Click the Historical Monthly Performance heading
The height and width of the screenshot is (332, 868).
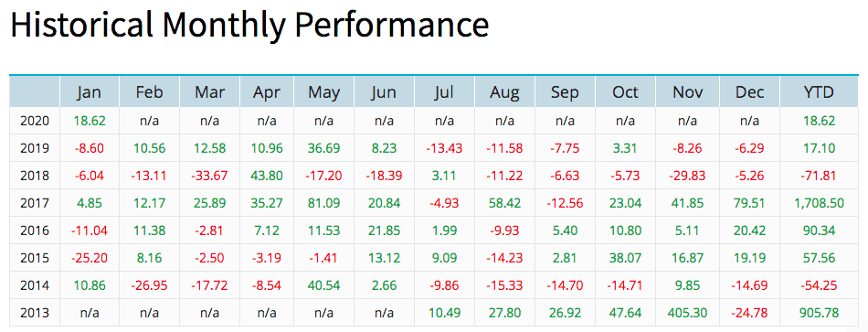249,25
